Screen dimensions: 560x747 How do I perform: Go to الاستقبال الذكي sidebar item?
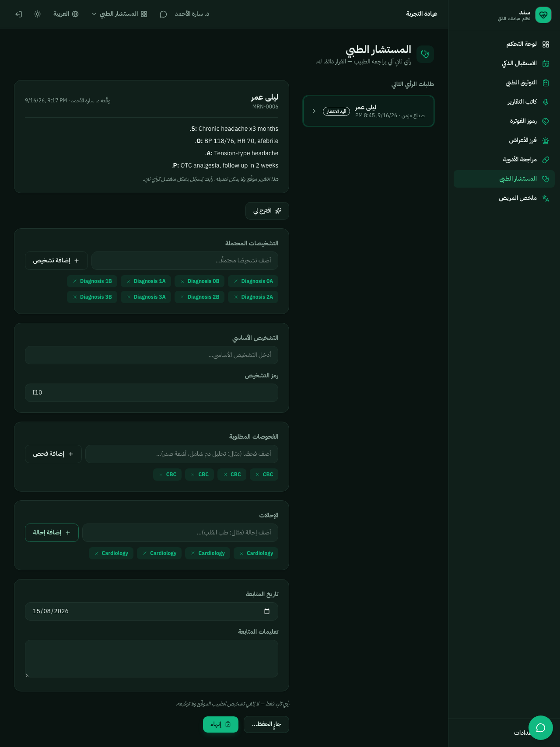(504, 63)
